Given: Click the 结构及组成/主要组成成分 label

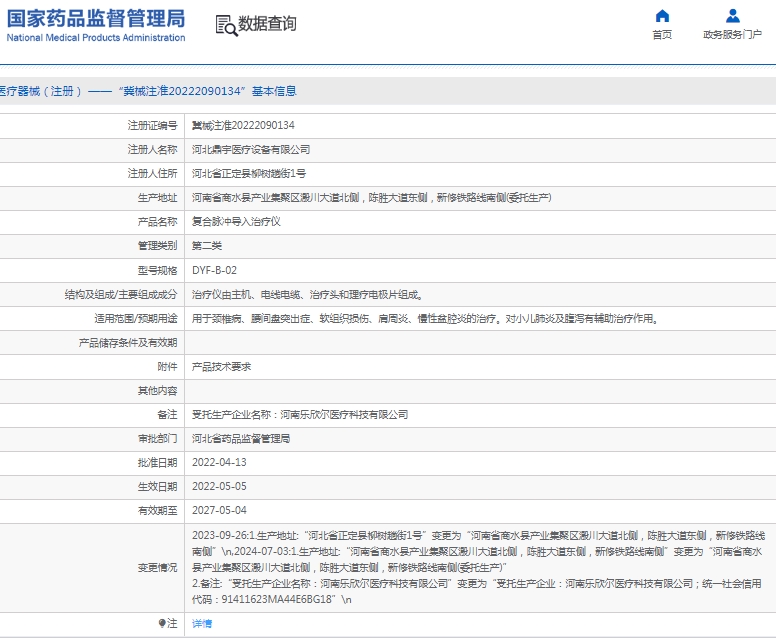Looking at the screenshot, I should 121,295.
